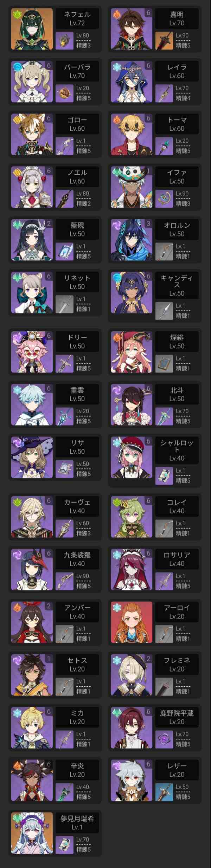Click the 夢見月瑞希 character portrait
This screenshot has width=211, height=868.
(32, 833)
